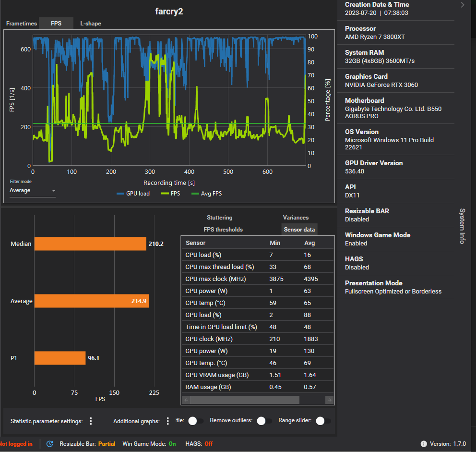Open the FPS thresholds tab
This screenshot has height=452, width=476.
[223, 230]
